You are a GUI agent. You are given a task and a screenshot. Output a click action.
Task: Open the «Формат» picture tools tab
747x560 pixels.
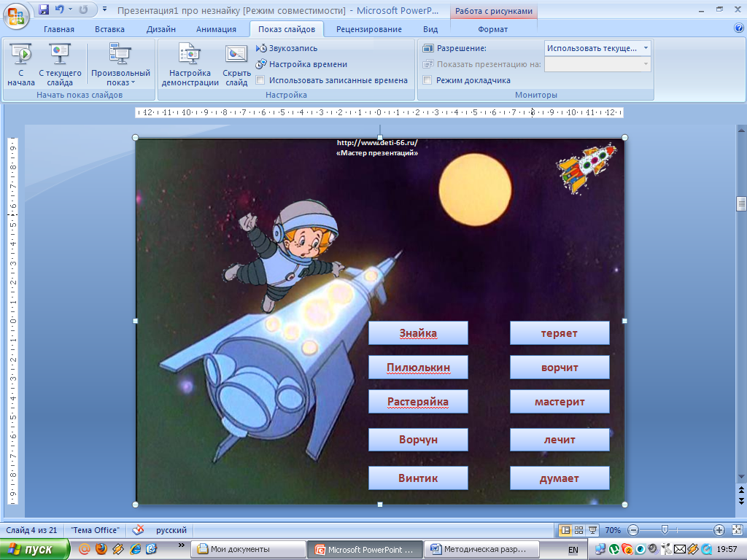tap(492, 29)
